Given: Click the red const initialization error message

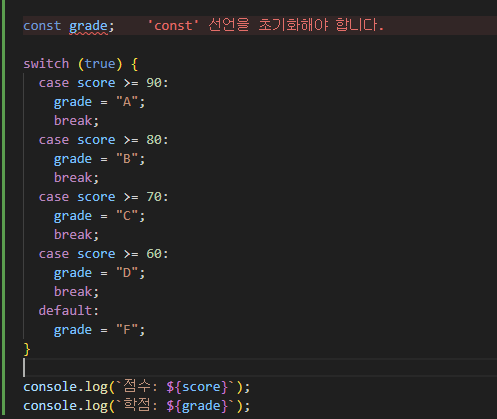Looking at the screenshot, I should tap(265, 25).
